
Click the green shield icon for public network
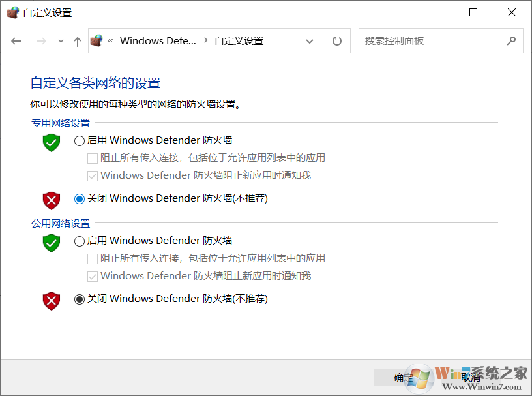tap(51, 243)
